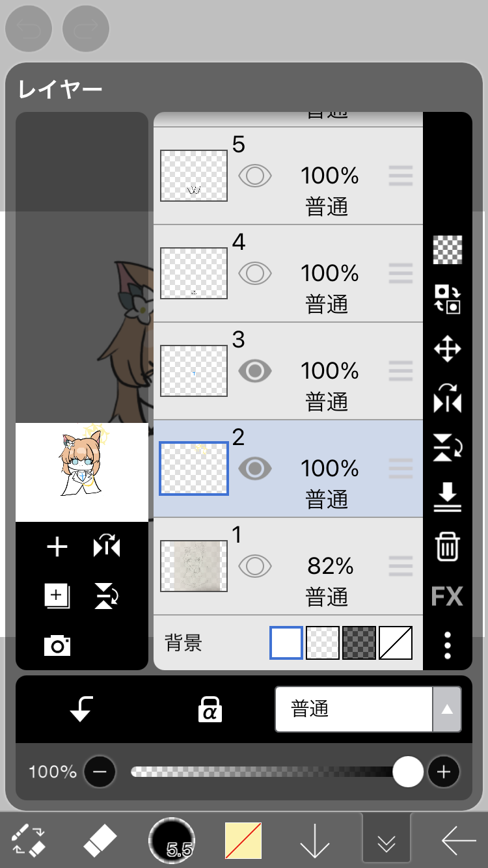This screenshot has width=488, height=868.
Task: Show layer 5 using eye icon
Action: pyautogui.click(x=255, y=176)
